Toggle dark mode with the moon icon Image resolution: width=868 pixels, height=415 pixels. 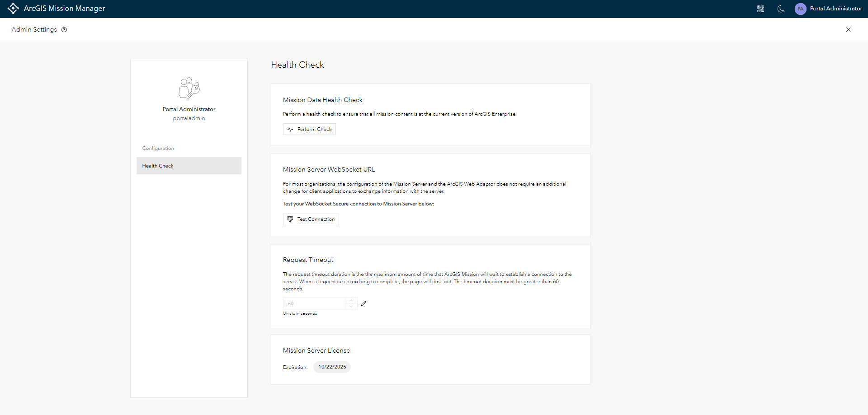click(781, 9)
